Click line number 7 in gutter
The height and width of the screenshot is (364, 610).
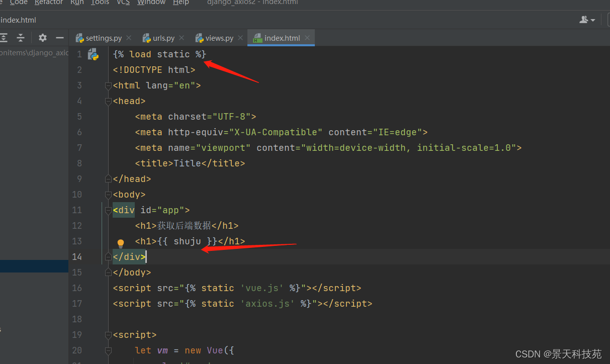pos(79,148)
